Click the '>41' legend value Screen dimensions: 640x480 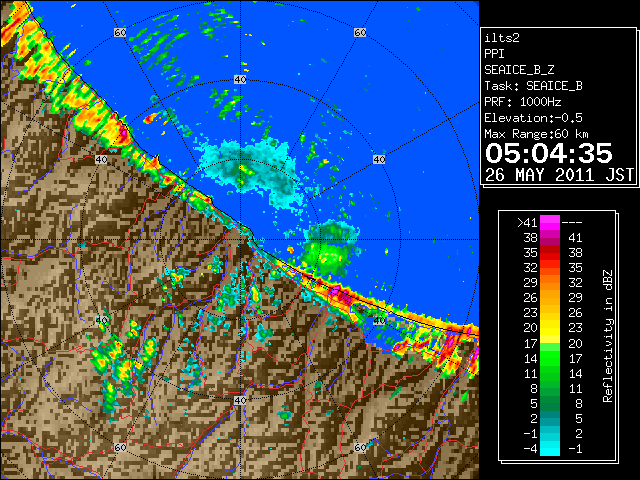coord(527,222)
